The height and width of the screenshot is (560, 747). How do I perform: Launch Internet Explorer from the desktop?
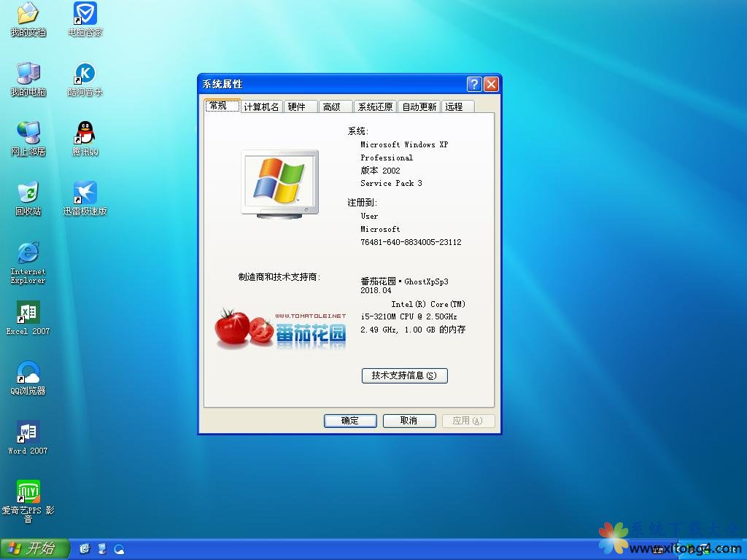click(x=28, y=253)
